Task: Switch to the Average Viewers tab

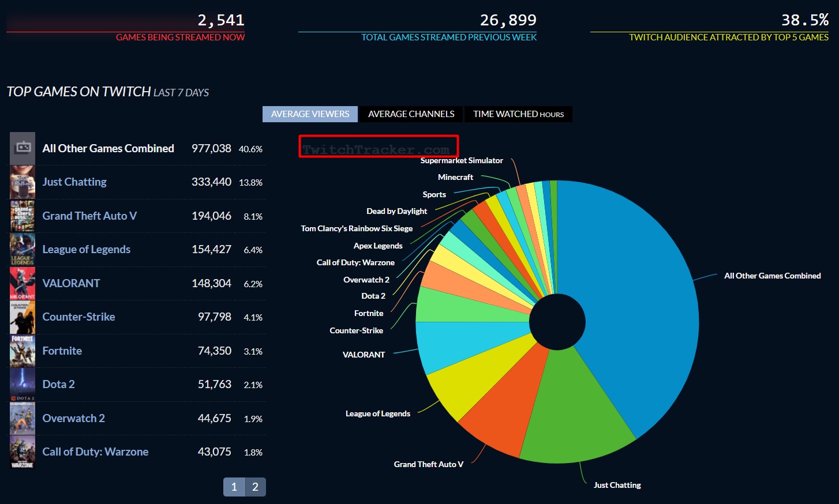Action: pos(310,114)
